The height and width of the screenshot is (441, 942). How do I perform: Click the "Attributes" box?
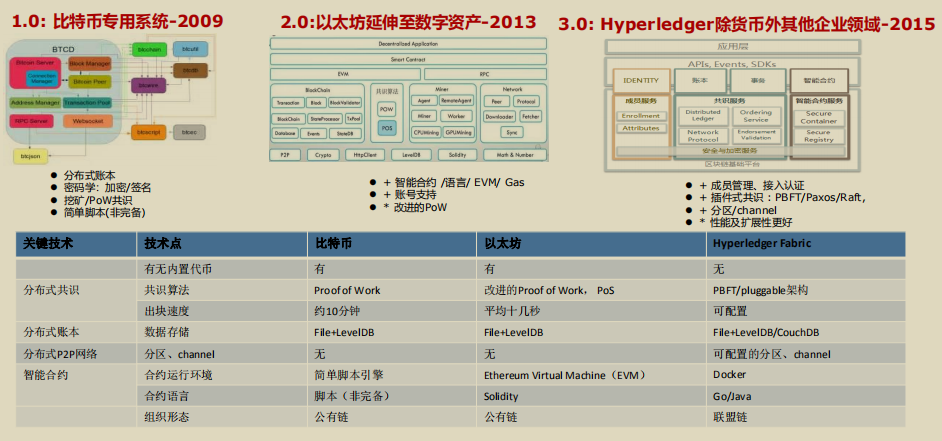click(x=640, y=128)
